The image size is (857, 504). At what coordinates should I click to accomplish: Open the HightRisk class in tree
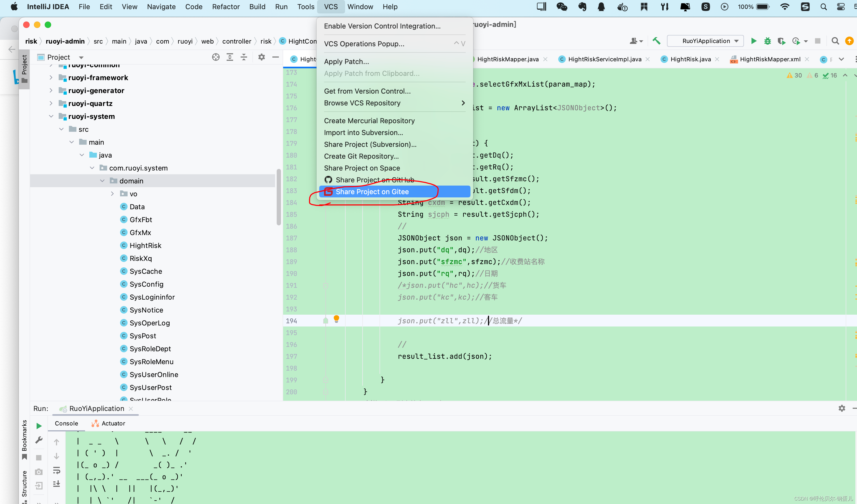tap(145, 245)
